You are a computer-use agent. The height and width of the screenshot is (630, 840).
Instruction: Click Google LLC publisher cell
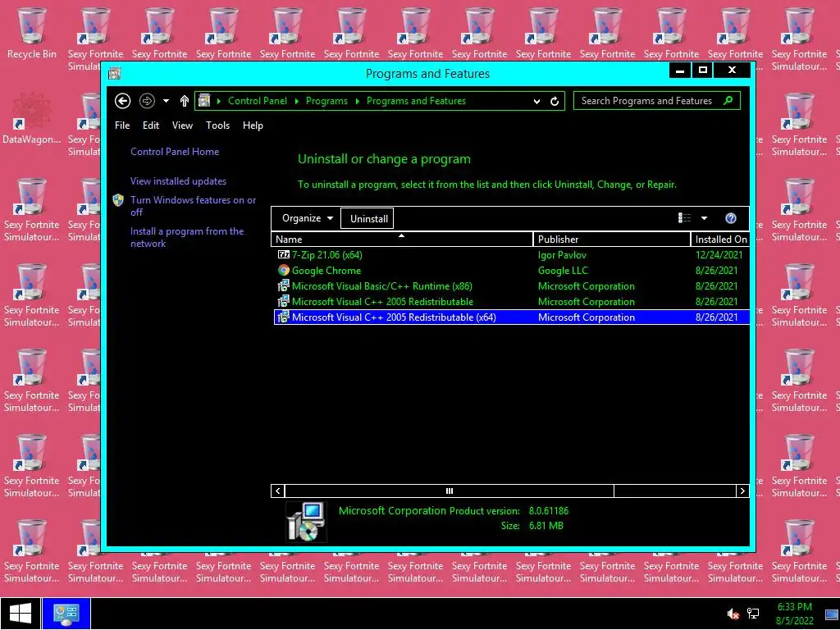click(x=563, y=271)
